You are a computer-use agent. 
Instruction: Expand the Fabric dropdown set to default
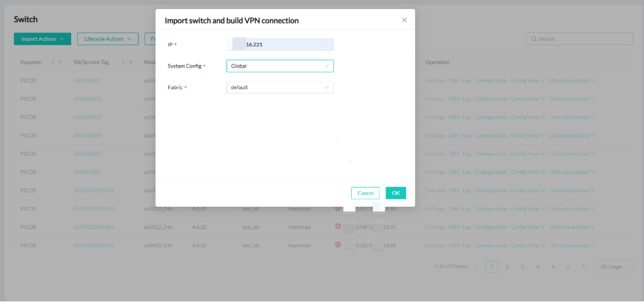point(280,87)
